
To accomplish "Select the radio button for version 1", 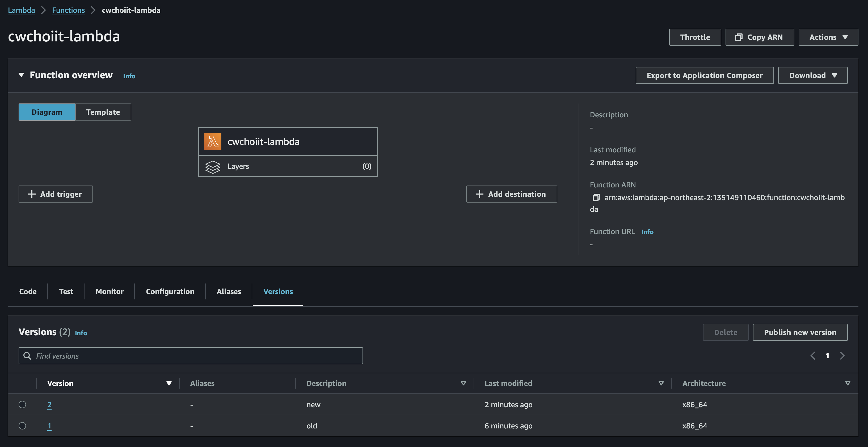I will (x=22, y=426).
